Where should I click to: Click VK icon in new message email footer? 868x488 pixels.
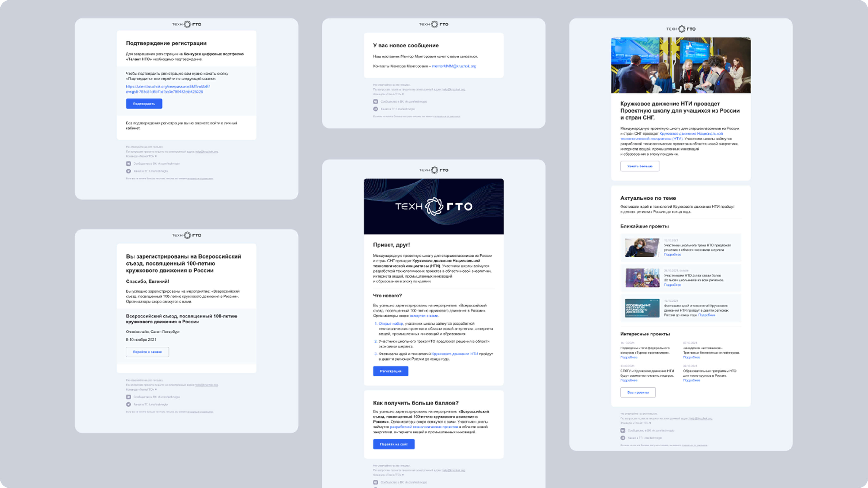tap(375, 102)
